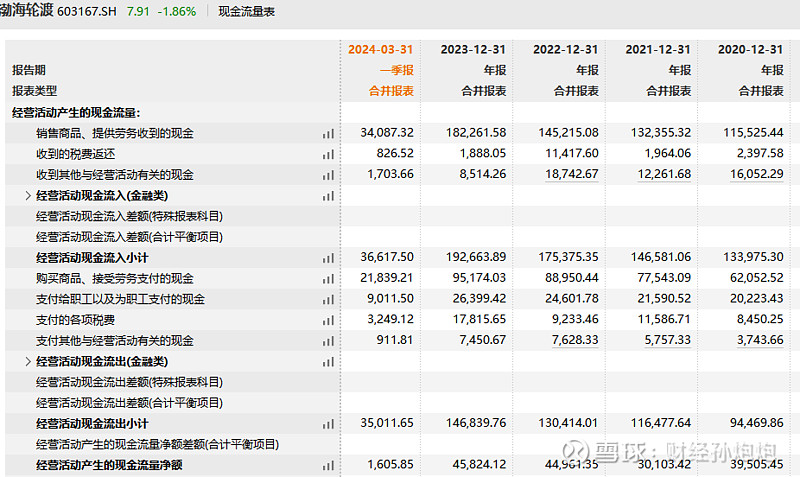
Task: Select the 2024-03-31 report period column header
Action: point(381,49)
